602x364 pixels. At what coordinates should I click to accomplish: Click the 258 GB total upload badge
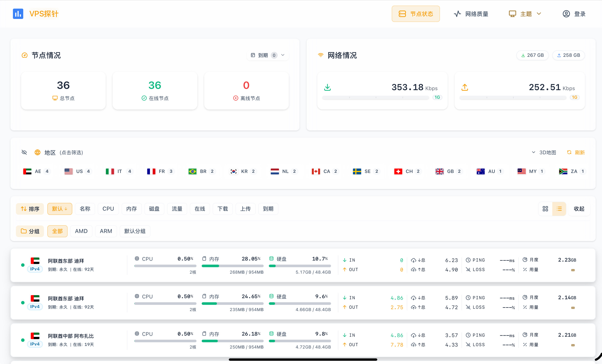point(568,55)
